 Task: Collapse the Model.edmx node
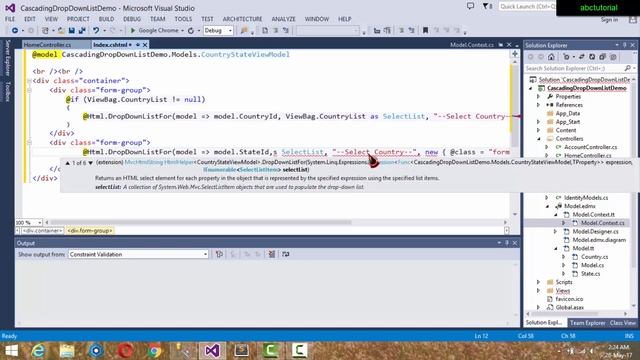click(547, 206)
